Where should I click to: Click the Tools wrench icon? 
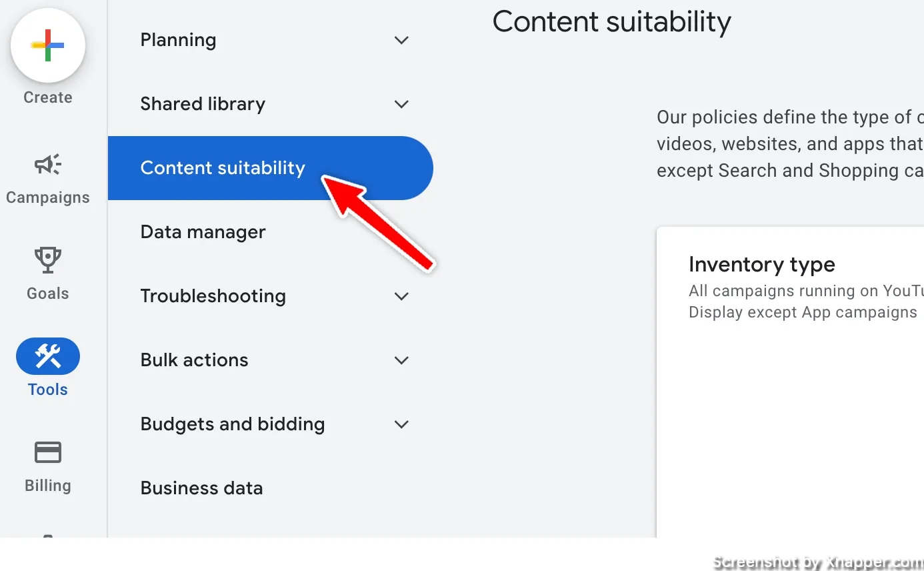[48, 356]
